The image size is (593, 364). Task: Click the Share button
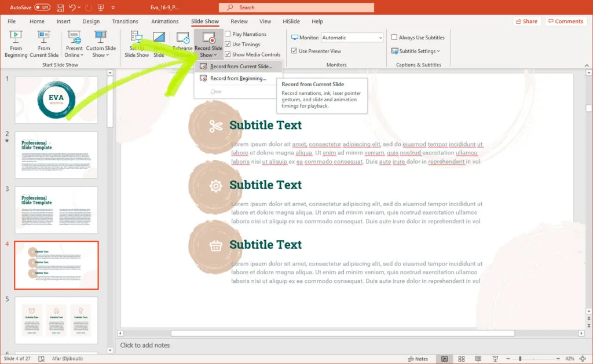(526, 21)
